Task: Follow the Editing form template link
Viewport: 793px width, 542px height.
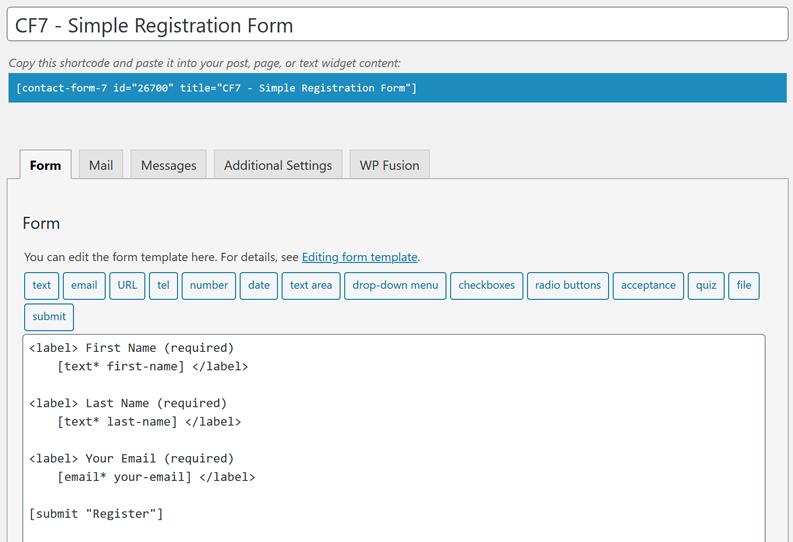Action: pyautogui.click(x=360, y=257)
